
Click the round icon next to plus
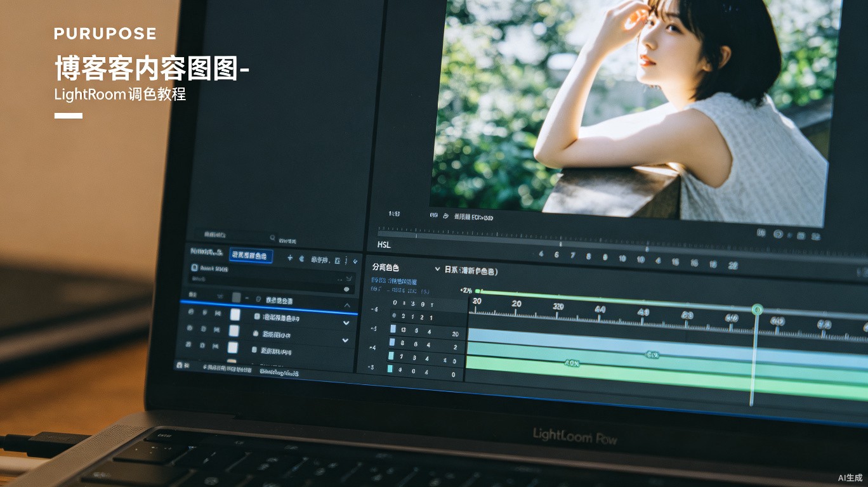[x=301, y=259]
